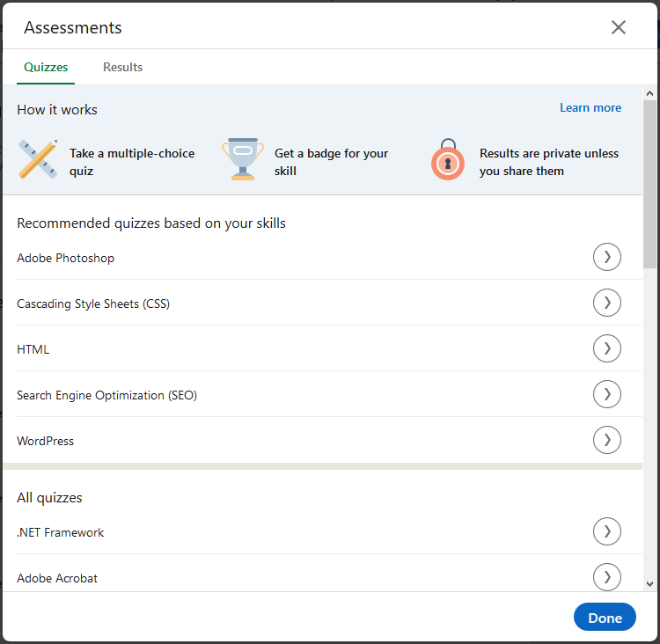Click the scrollbar down arrow
Screen dimensions: 660x644
(x=649, y=584)
